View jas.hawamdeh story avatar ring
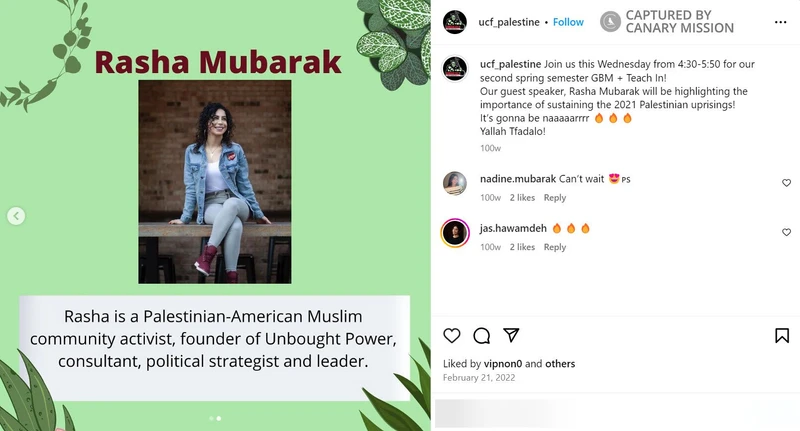 455,233
